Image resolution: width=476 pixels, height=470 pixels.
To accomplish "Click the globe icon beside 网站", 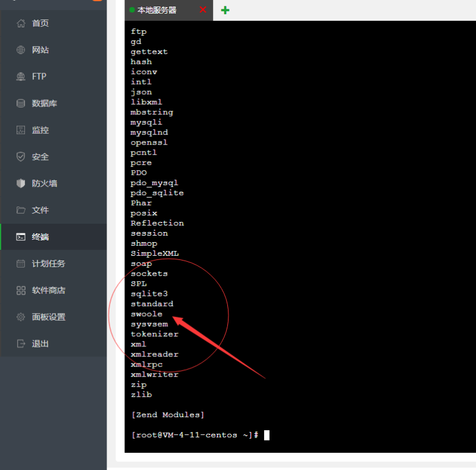I will tap(21, 50).
